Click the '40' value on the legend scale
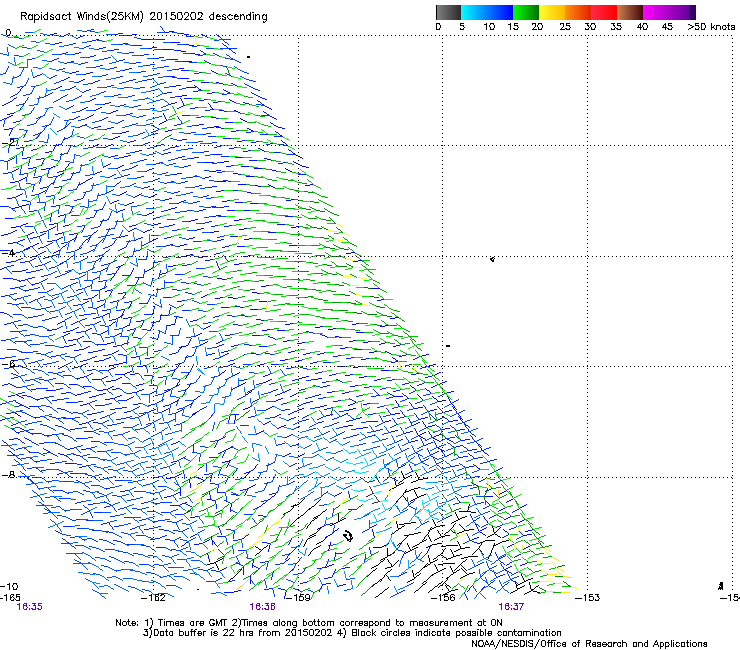The height and width of the screenshot is (650, 740). (x=642, y=27)
